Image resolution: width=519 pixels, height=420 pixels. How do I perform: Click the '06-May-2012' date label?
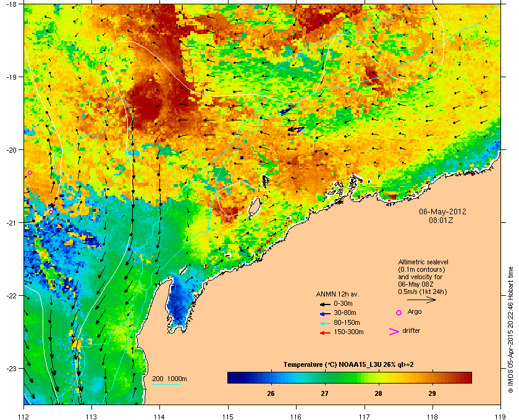pyautogui.click(x=442, y=211)
